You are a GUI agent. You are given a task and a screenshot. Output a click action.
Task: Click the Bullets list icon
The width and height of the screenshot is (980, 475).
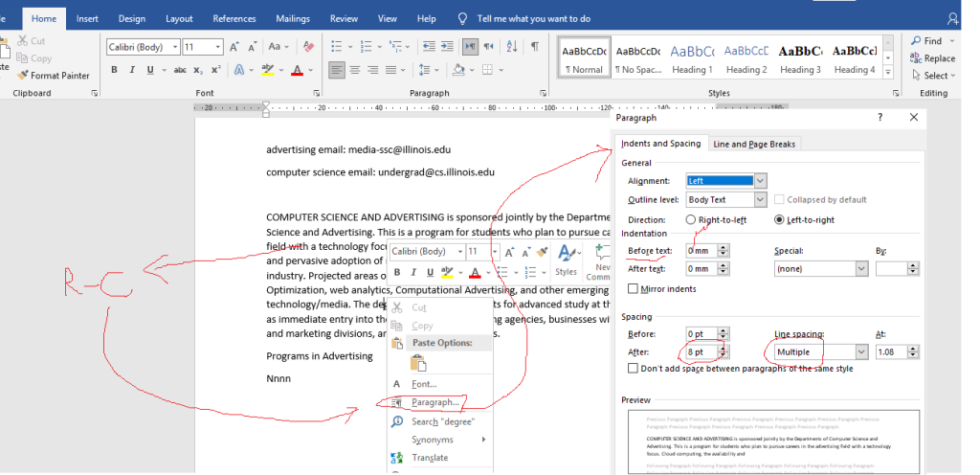337,46
